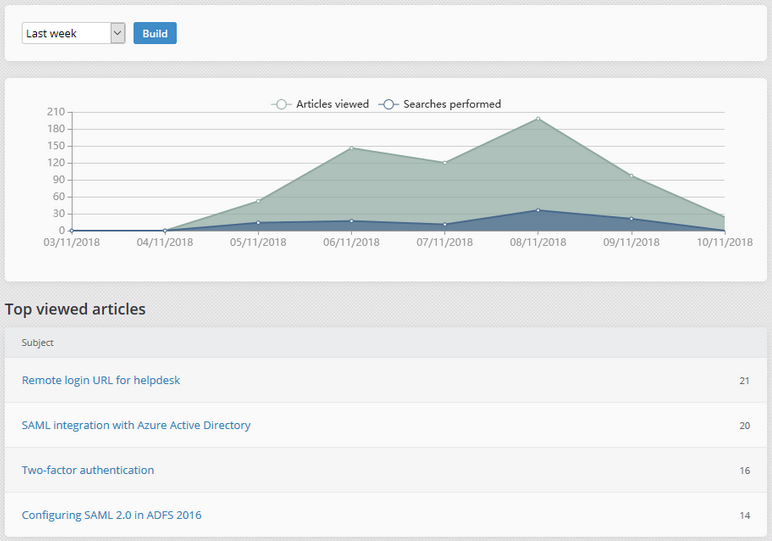Click the Searches performed point on 08/11/2018

(x=538, y=210)
